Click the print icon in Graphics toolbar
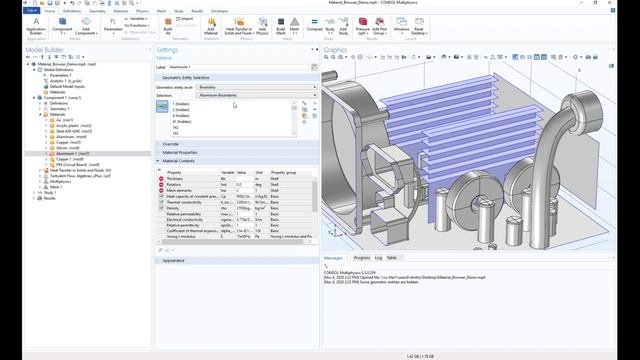Screen dimensions: 640x360 pos(596,57)
